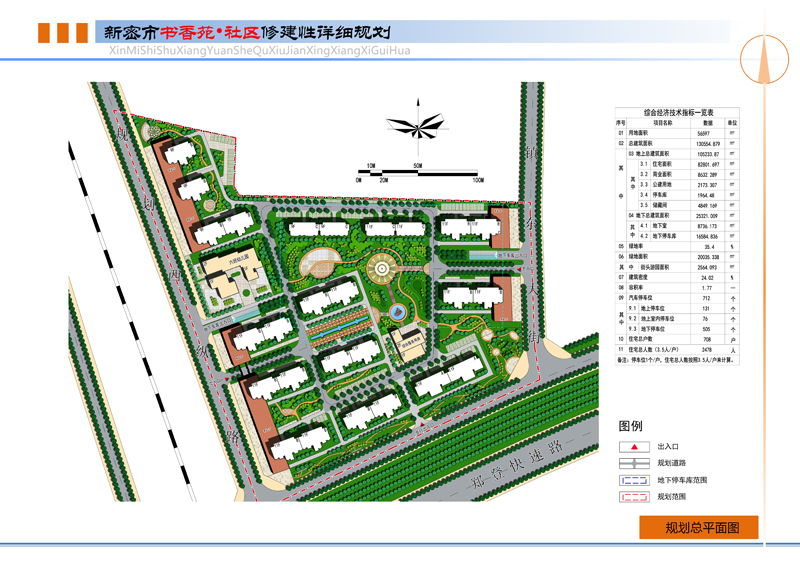Viewport: 800px width, 566px height.
Task: Click the 地下停车库范围 legend label
Action: pos(682,480)
